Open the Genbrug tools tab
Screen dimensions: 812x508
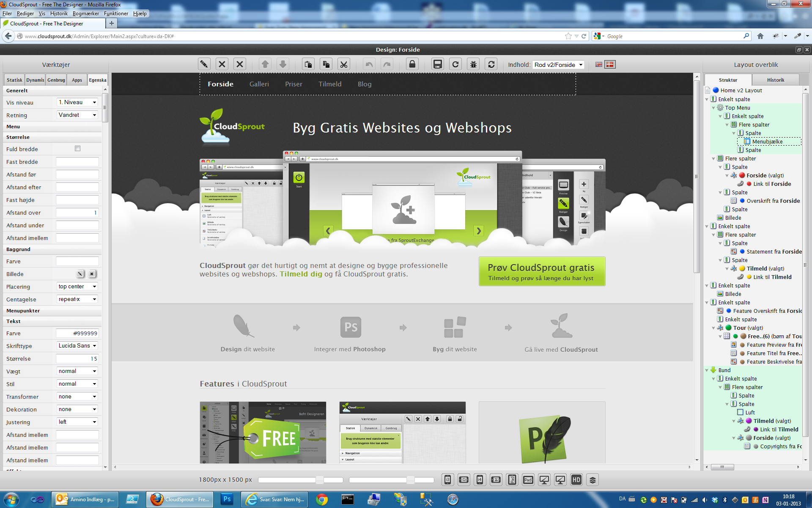pos(56,80)
